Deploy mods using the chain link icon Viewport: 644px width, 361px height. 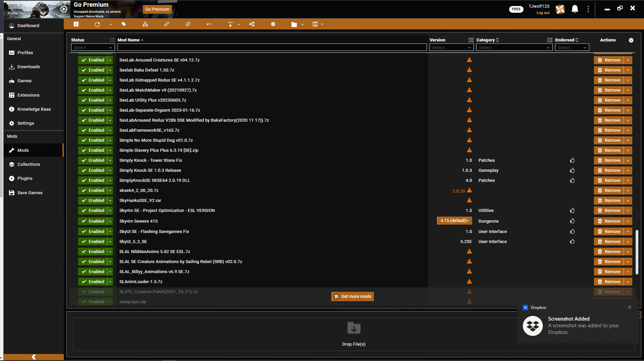[x=166, y=24]
